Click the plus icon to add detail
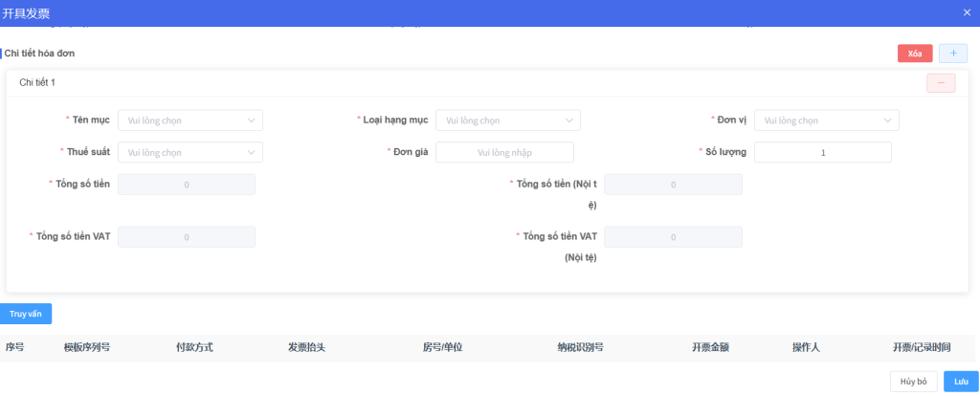The image size is (980, 396). coord(952,54)
